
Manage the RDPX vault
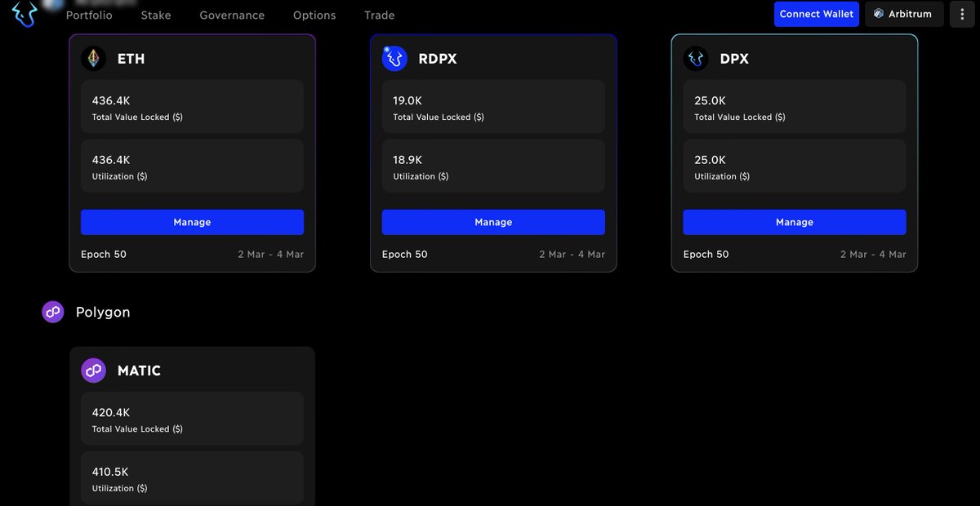[493, 222]
